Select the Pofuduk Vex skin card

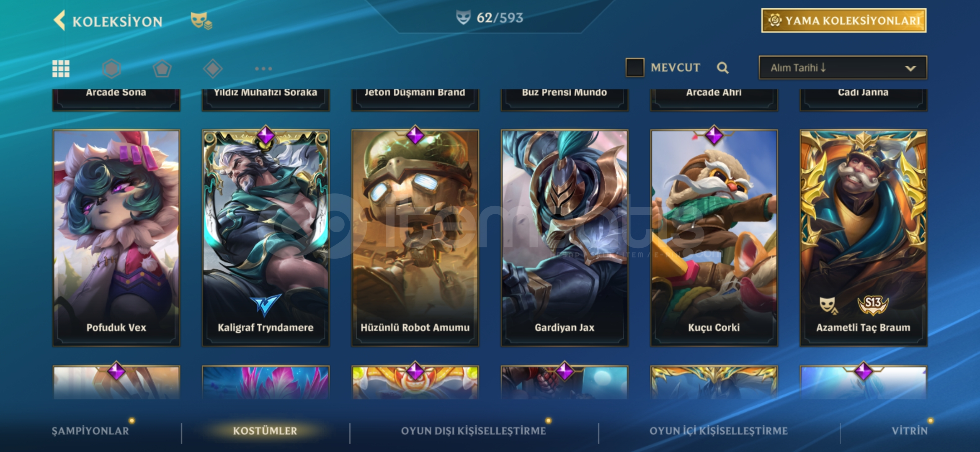pyautogui.click(x=116, y=238)
